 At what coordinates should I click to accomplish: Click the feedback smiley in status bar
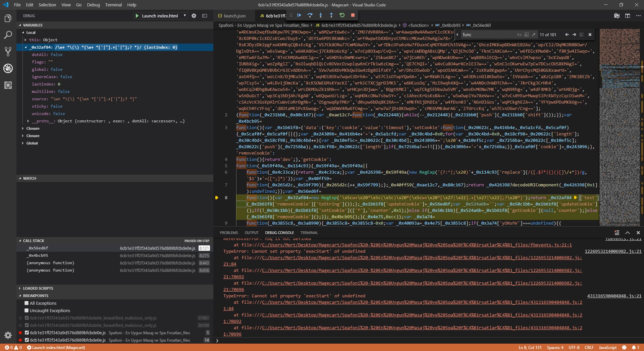[x=624, y=347]
